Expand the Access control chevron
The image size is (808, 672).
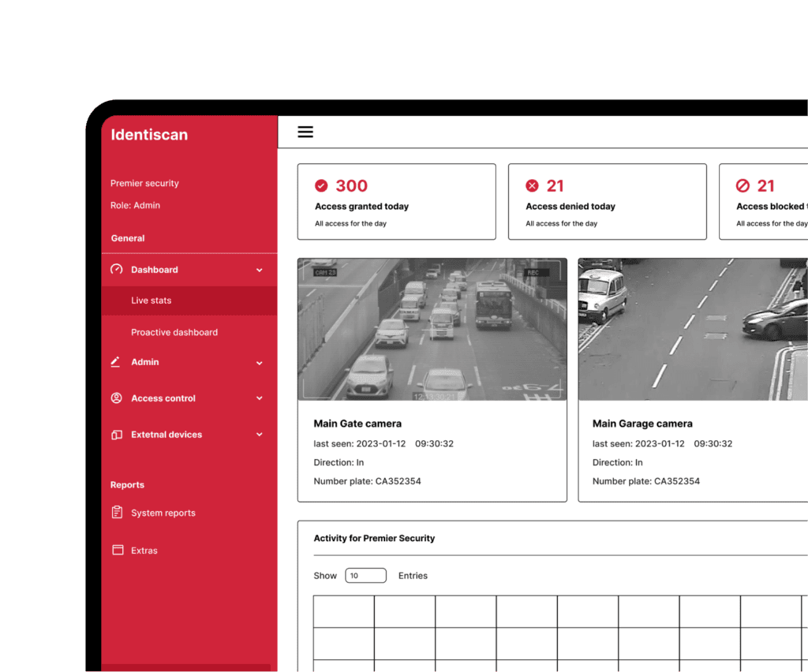[259, 398]
